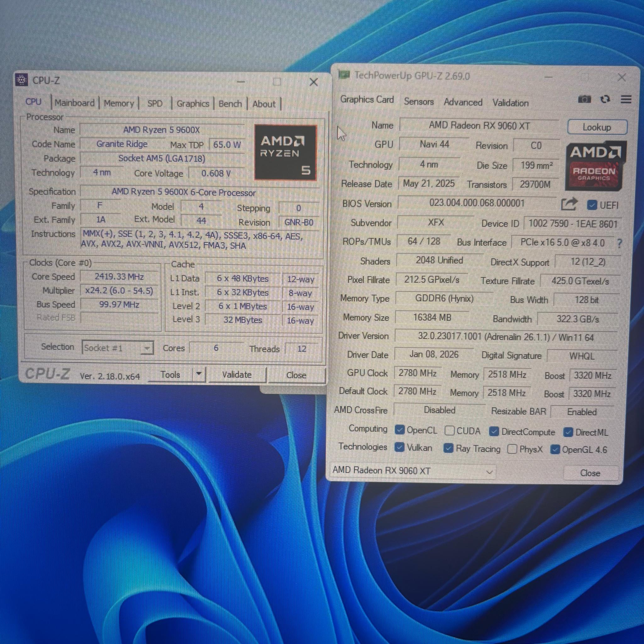Click the Bandwidth value '322.3 GB/s'
The width and height of the screenshot is (644, 644).
pyautogui.click(x=578, y=319)
